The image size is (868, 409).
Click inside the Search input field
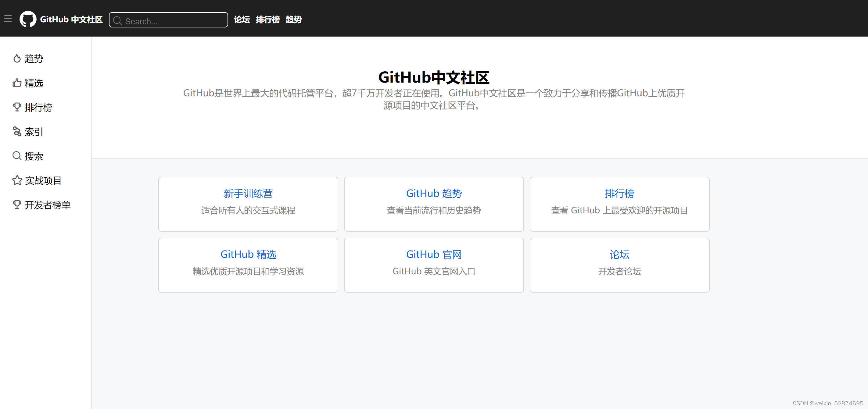(x=168, y=21)
